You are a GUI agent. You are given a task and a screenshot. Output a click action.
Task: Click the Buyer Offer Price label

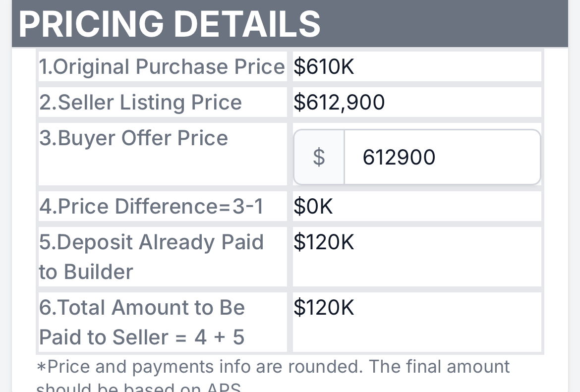coord(133,138)
